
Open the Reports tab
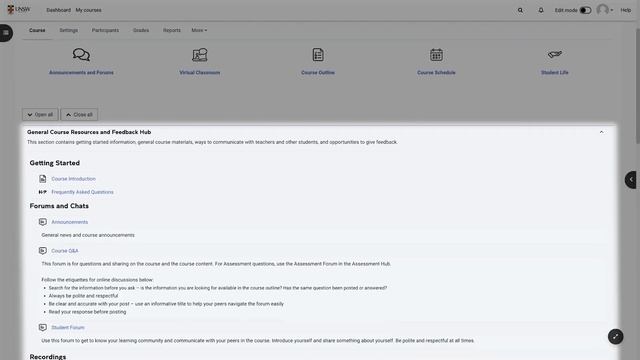coord(172,30)
